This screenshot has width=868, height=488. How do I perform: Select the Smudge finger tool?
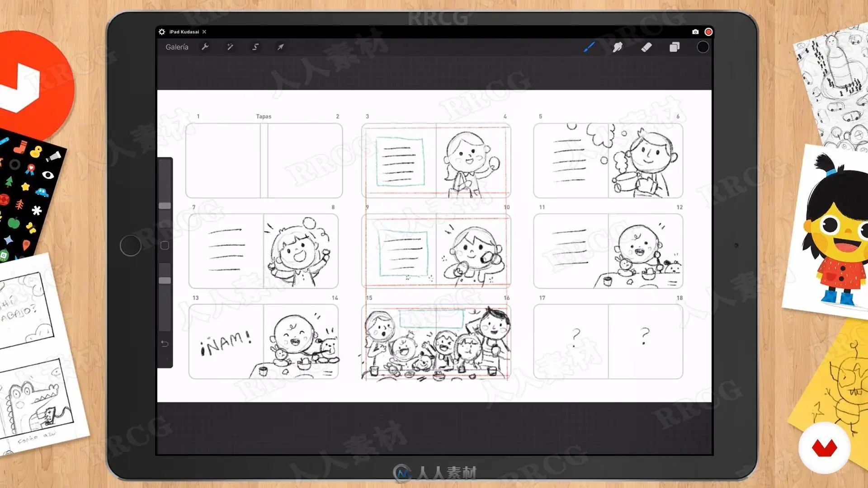point(618,47)
